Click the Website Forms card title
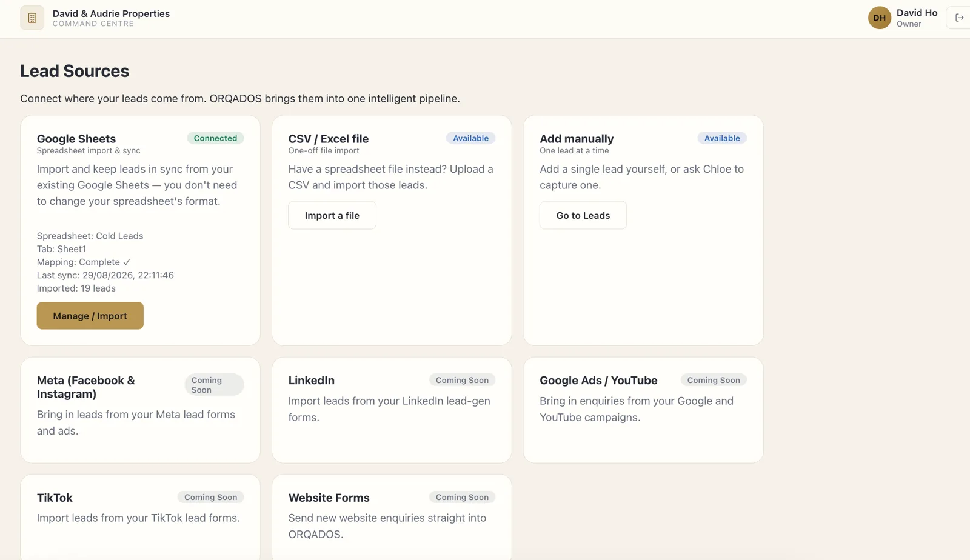 329,498
